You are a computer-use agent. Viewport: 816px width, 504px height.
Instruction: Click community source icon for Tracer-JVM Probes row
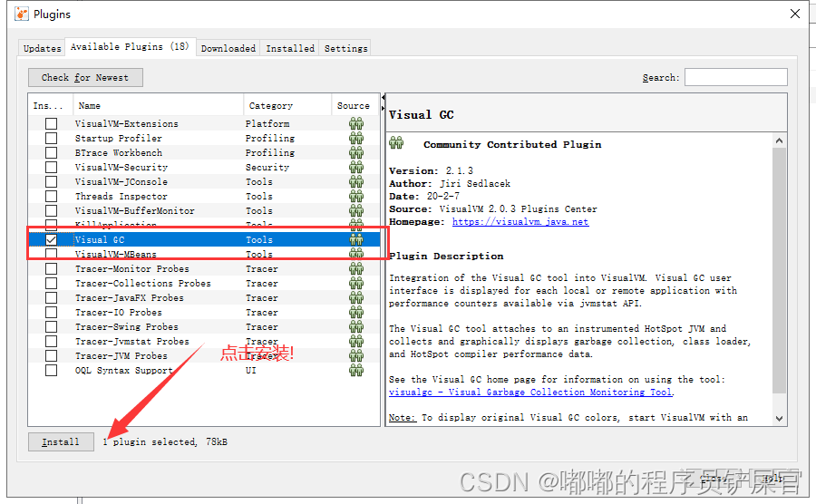pyautogui.click(x=356, y=356)
